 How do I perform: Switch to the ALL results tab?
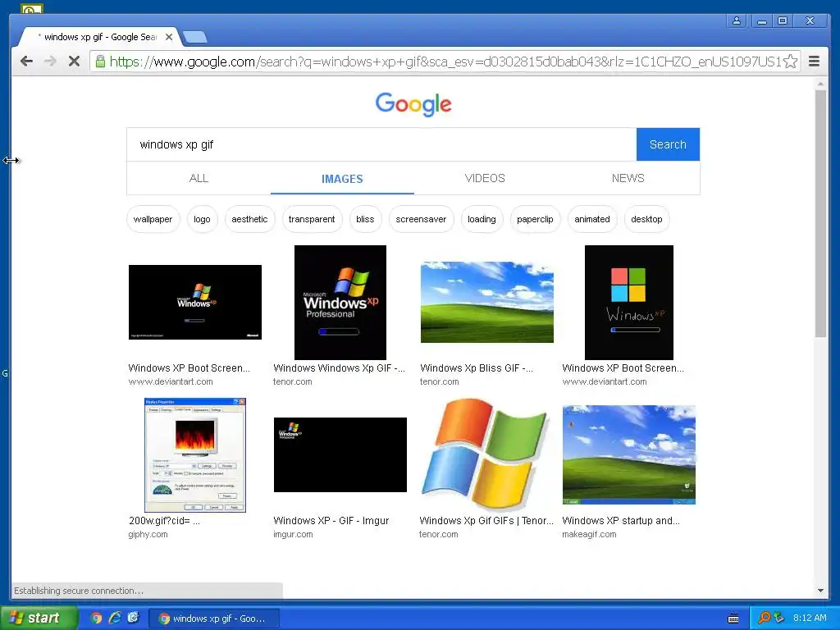[x=199, y=178]
